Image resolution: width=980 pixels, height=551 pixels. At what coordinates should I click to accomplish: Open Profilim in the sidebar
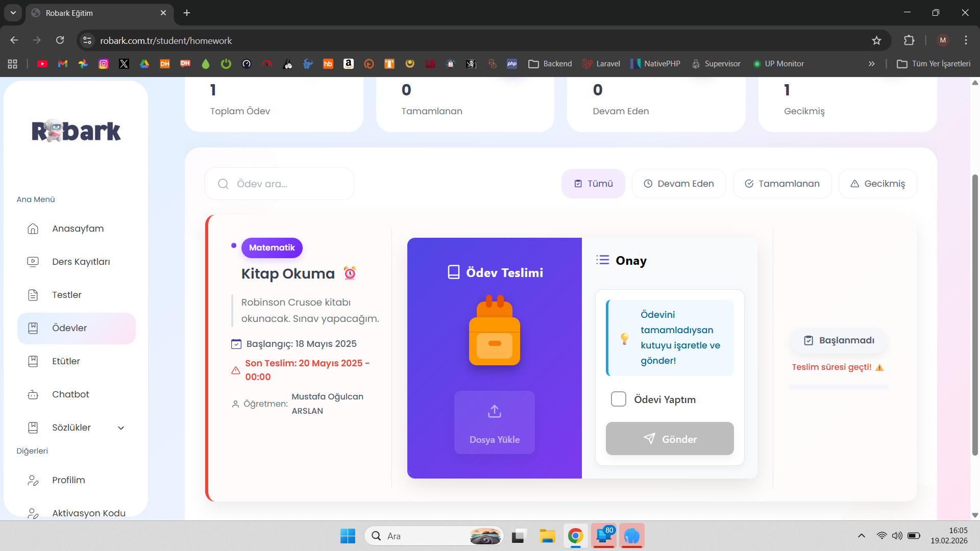pyautogui.click(x=68, y=480)
